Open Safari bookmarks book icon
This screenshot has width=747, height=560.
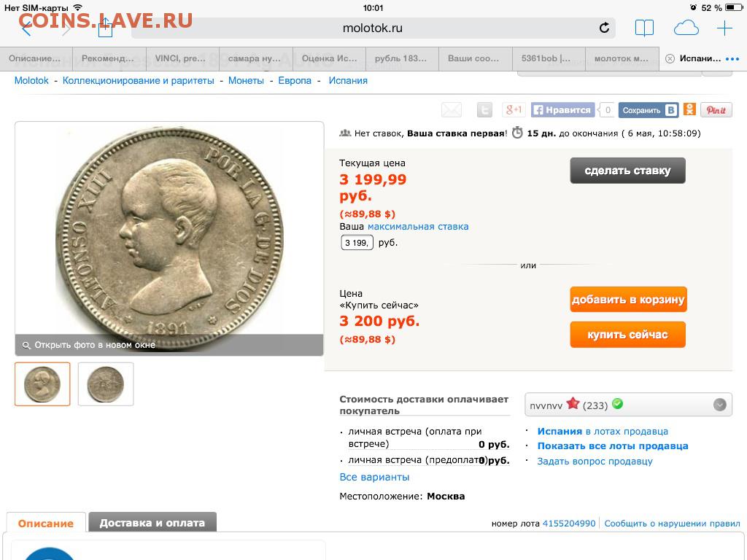click(644, 28)
